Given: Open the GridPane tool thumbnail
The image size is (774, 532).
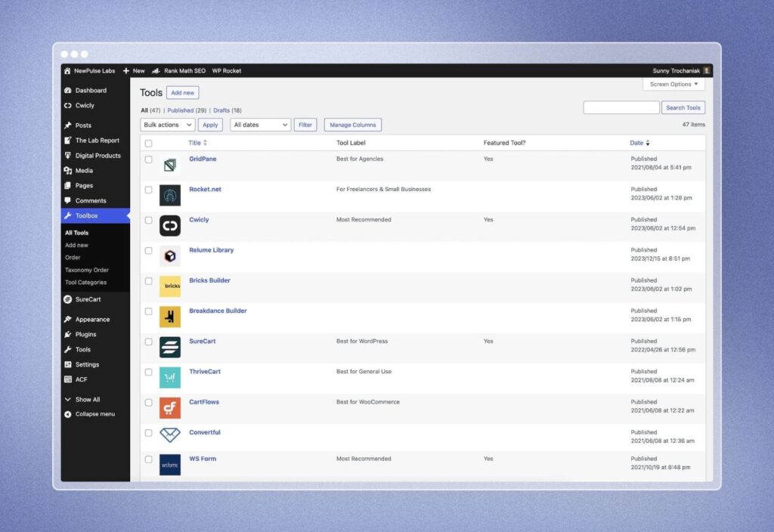Looking at the screenshot, I should pyautogui.click(x=169, y=165).
